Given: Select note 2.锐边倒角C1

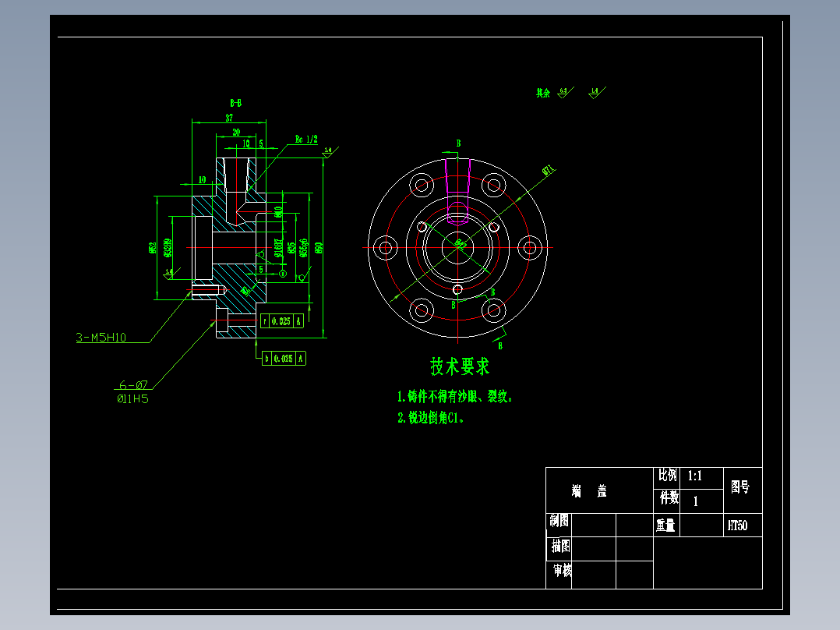Looking at the screenshot, I should point(430,418).
